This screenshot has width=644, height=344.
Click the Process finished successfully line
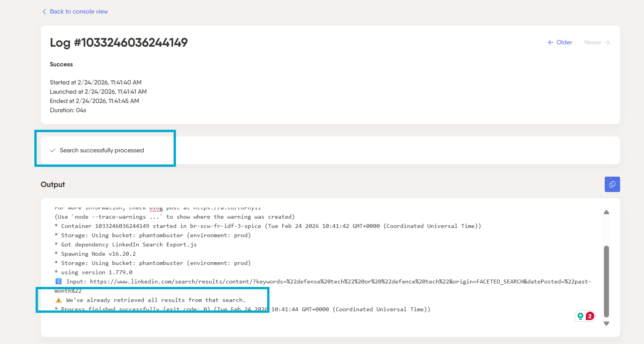242,309
